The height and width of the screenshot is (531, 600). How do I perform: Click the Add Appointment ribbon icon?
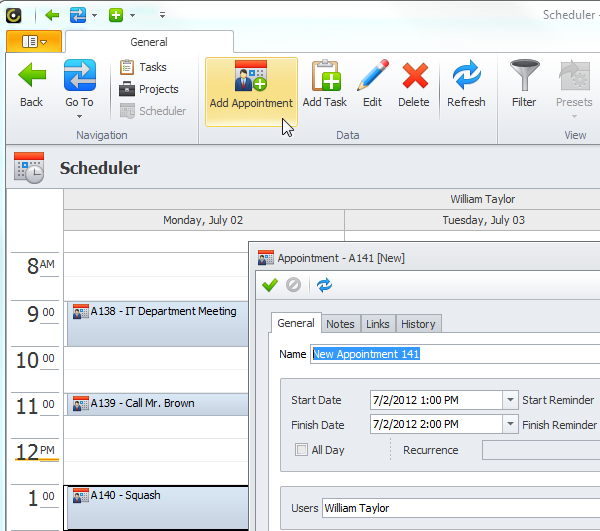point(251,78)
